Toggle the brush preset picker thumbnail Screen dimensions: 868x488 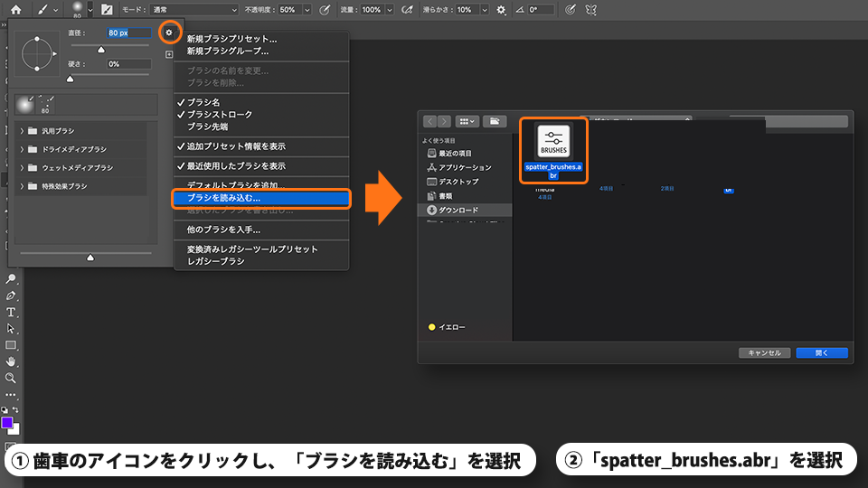[x=77, y=9]
